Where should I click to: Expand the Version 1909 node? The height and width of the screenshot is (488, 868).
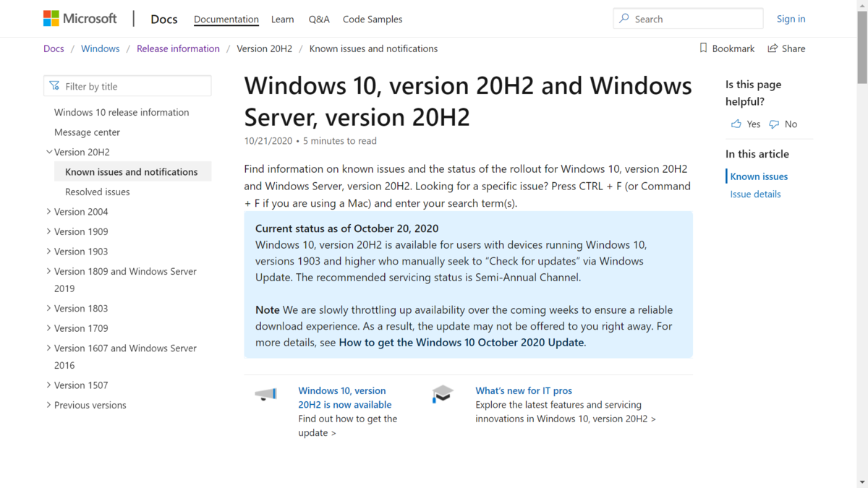[49, 231]
